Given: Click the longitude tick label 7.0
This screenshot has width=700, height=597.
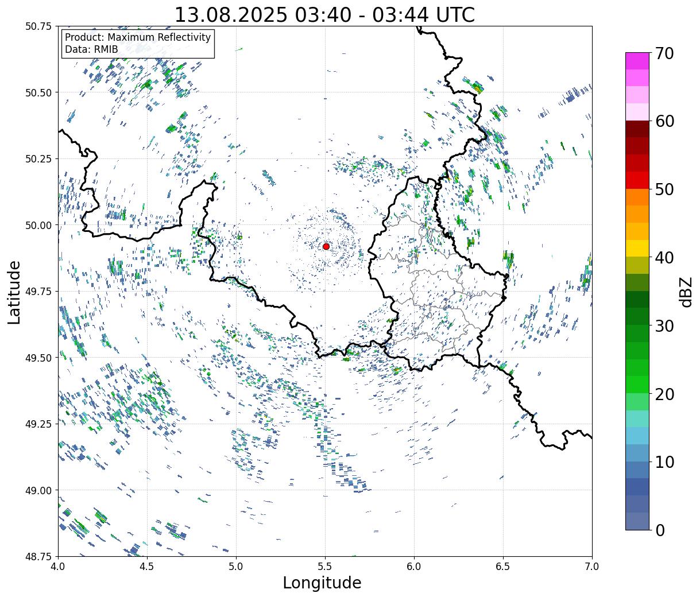Looking at the screenshot, I should [592, 567].
